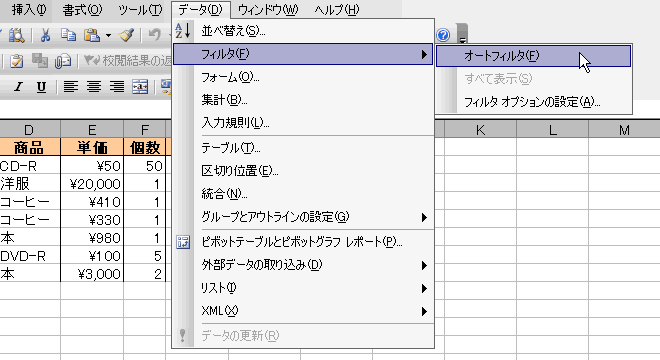This screenshot has width=660, height=360.
Task: Toggle Underline formatting
Action: [x=41, y=87]
